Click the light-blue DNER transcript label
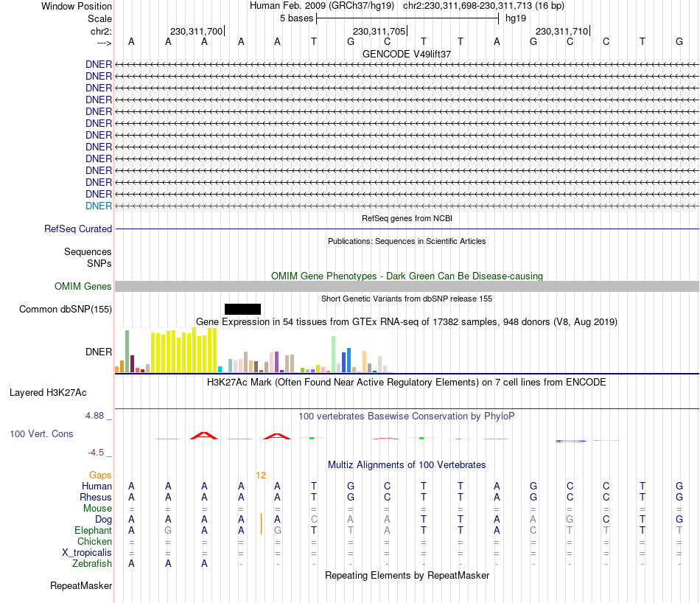The image size is (700, 603). (99, 206)
